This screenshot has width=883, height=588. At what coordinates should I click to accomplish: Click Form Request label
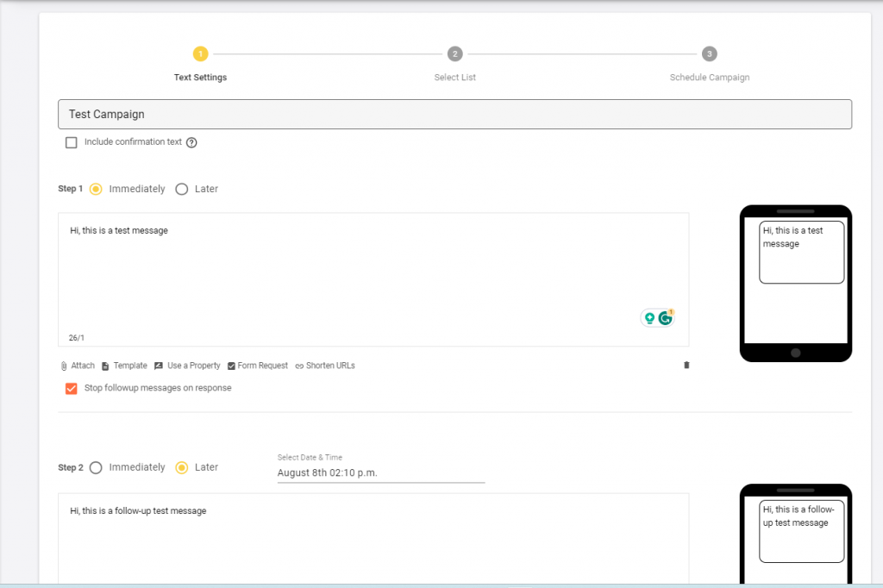point(262,366)
